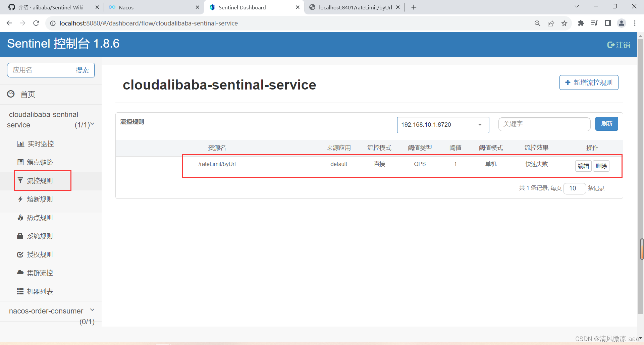This screenshot has width=644, height=345.
Task: Click the 应用名 search input field
Action: (x=39, y=70)
